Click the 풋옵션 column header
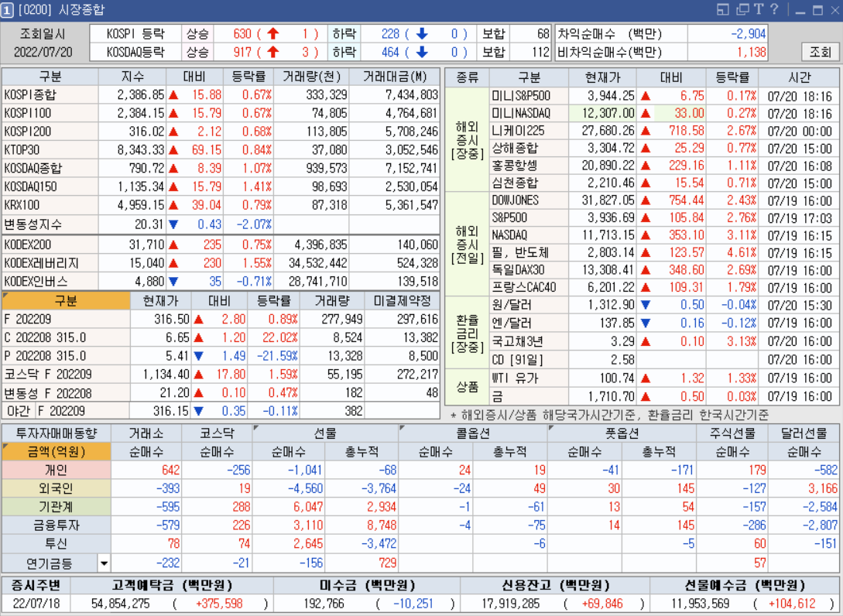This screenshot has height=616, width=843. click(622, 433)
